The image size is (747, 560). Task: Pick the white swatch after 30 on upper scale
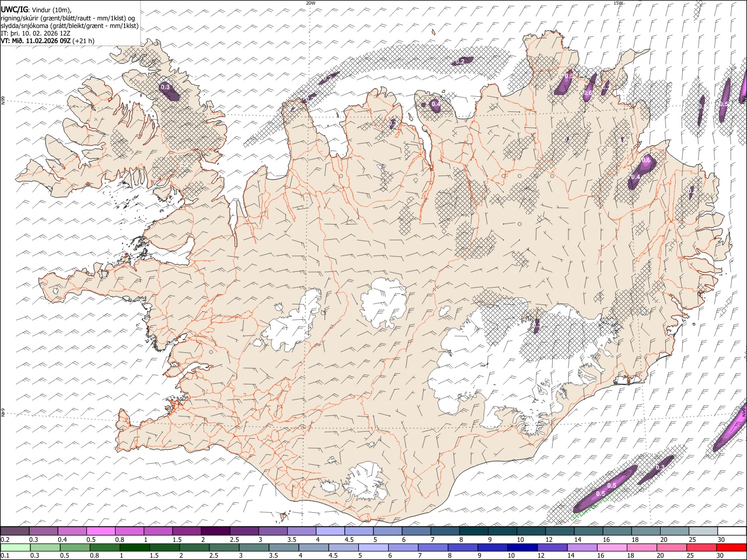[731, 531]
